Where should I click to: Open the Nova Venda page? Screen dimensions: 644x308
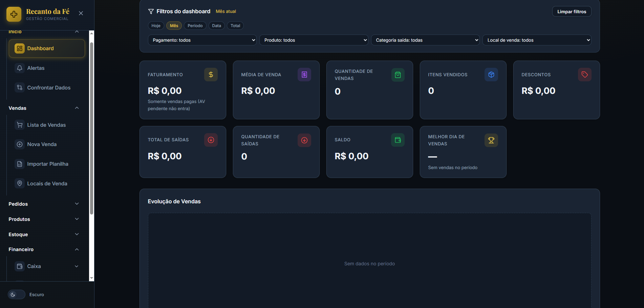coord(47,144)
